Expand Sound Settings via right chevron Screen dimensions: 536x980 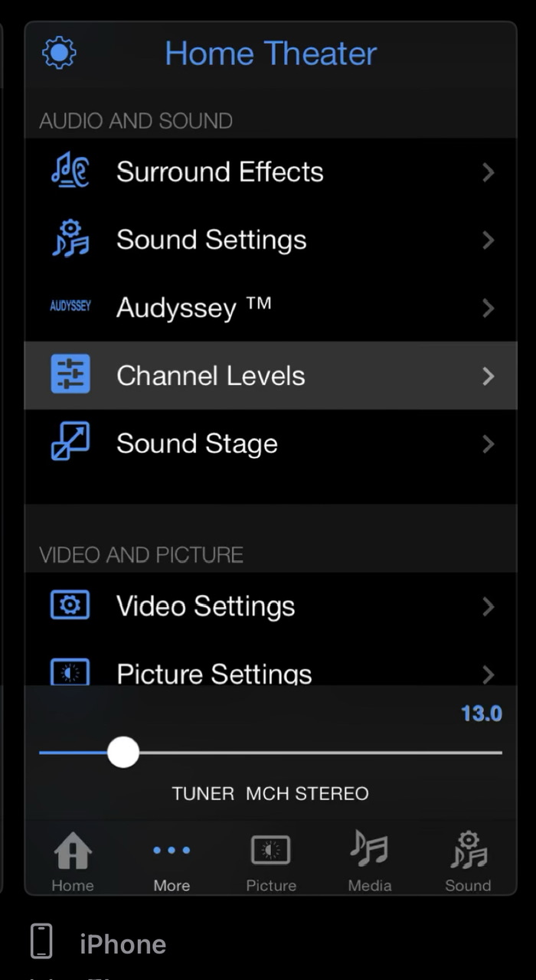489,240
